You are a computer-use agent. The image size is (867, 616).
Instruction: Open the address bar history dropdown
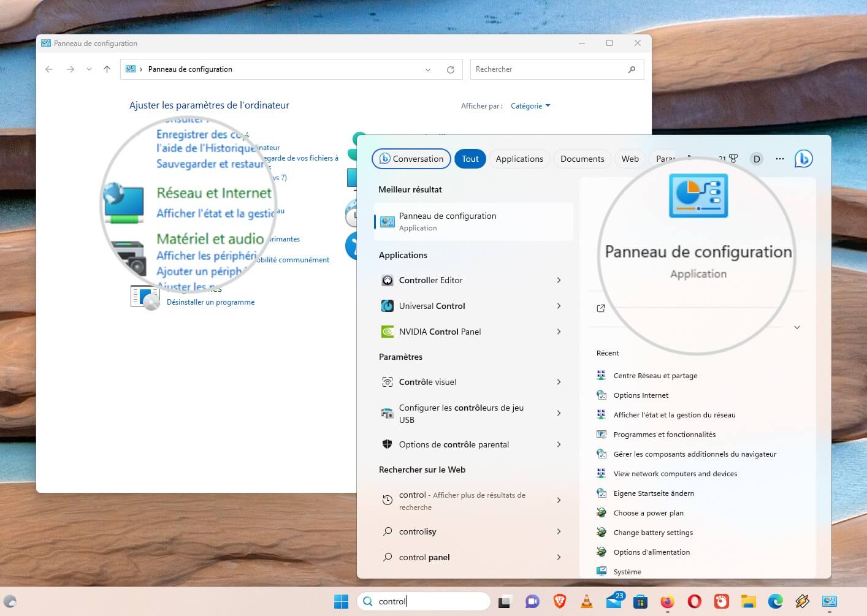428,69
